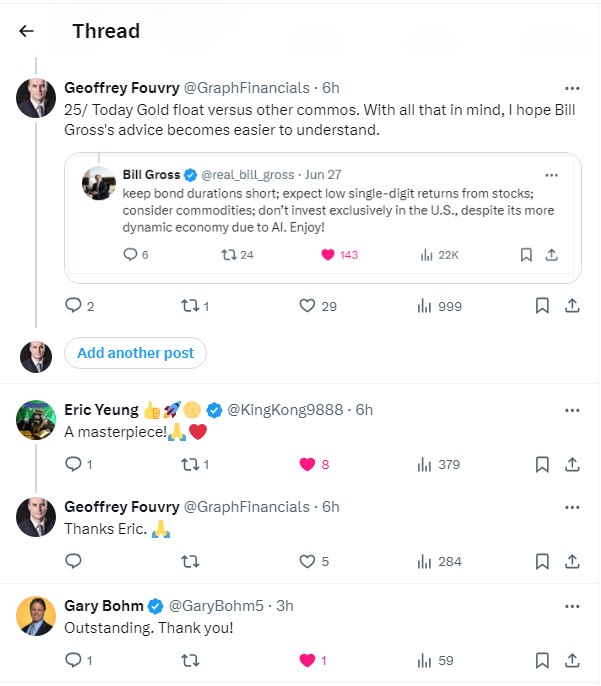The width and height of the screenshot is (601, 686).
Task: Bookmark the quoted Bill Gross post
Action: click(526, 255)
